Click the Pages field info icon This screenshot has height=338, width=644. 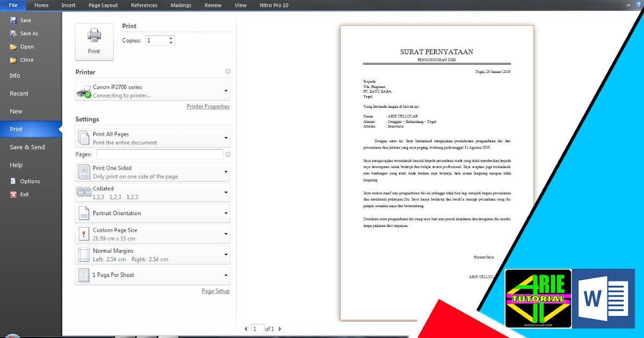[x=228, y=155]
